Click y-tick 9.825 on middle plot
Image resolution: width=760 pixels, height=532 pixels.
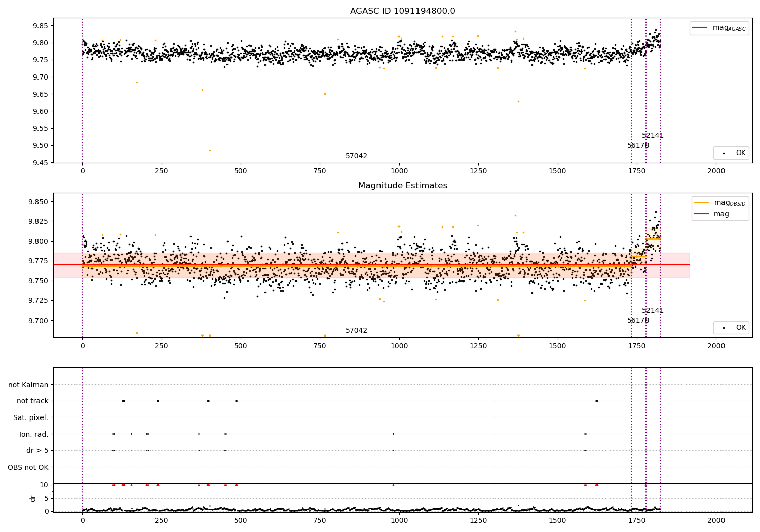coord(38,221)
